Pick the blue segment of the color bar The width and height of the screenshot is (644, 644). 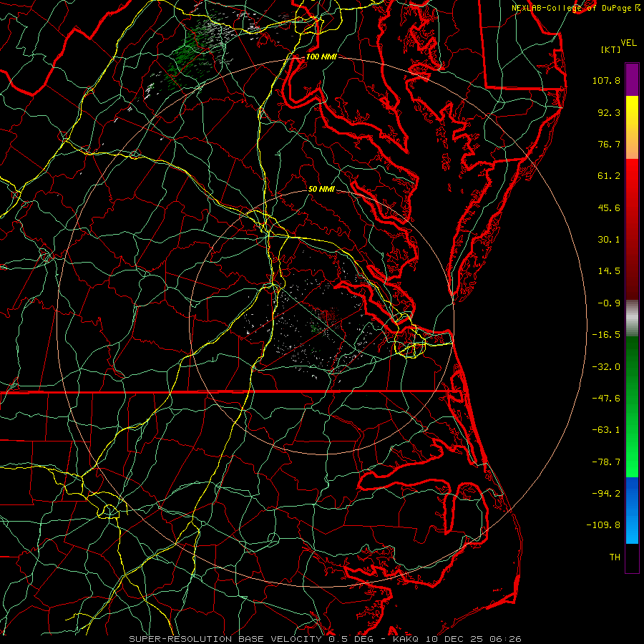(632, 510)
